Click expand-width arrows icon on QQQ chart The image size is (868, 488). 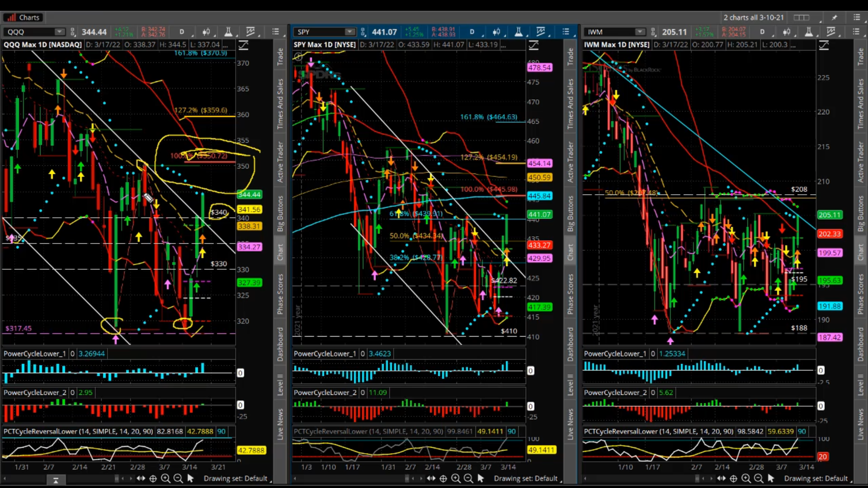point(141,479)
